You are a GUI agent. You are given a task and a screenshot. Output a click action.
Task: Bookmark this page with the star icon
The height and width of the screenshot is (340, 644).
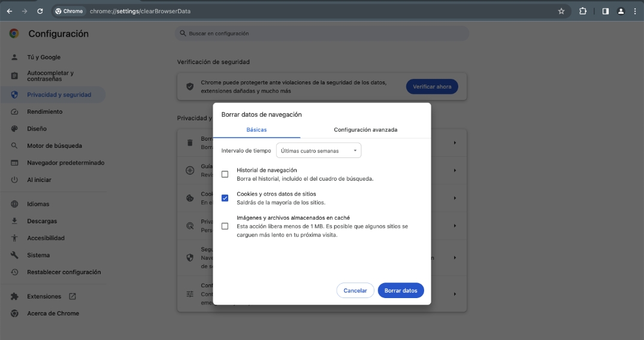(x=561, y=11)
